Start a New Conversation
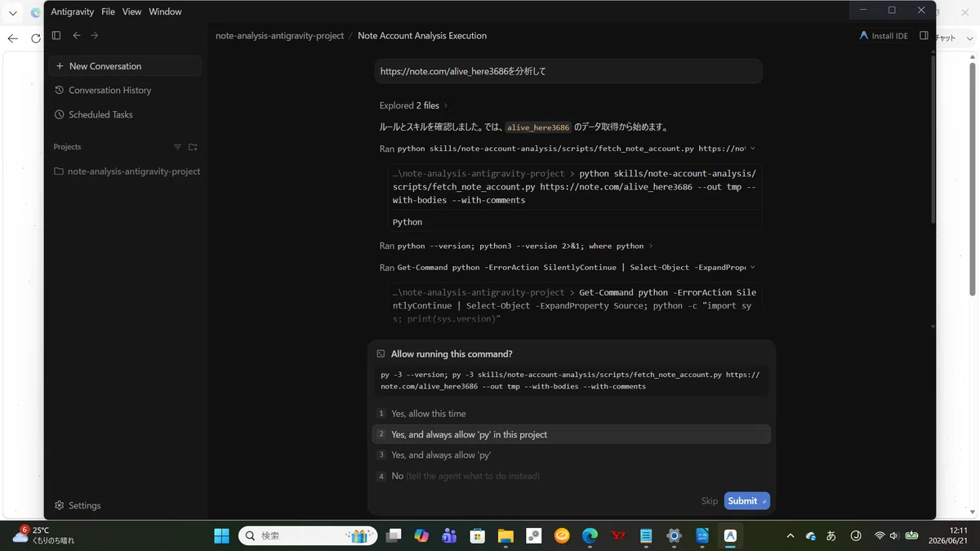Screen dimensions: 980x551 pyautogui.click(x=125, y=66)
